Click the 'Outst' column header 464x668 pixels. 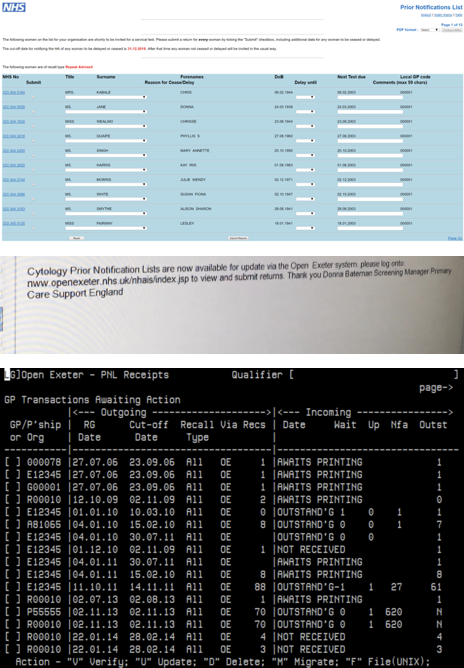(x=433, y=425)
